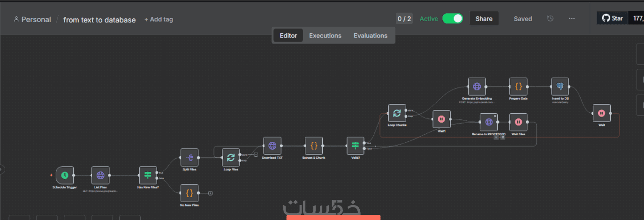644x220 pixels.
Task: Click the workflow name 'from text to database'
Action: click(x=99, y=20)
